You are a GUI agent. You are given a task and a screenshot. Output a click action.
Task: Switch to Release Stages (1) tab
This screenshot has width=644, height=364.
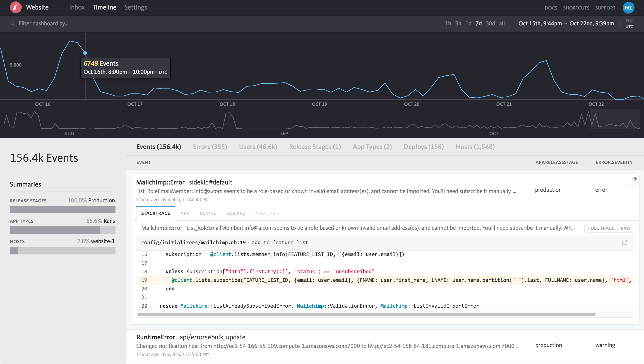[315, 147]
